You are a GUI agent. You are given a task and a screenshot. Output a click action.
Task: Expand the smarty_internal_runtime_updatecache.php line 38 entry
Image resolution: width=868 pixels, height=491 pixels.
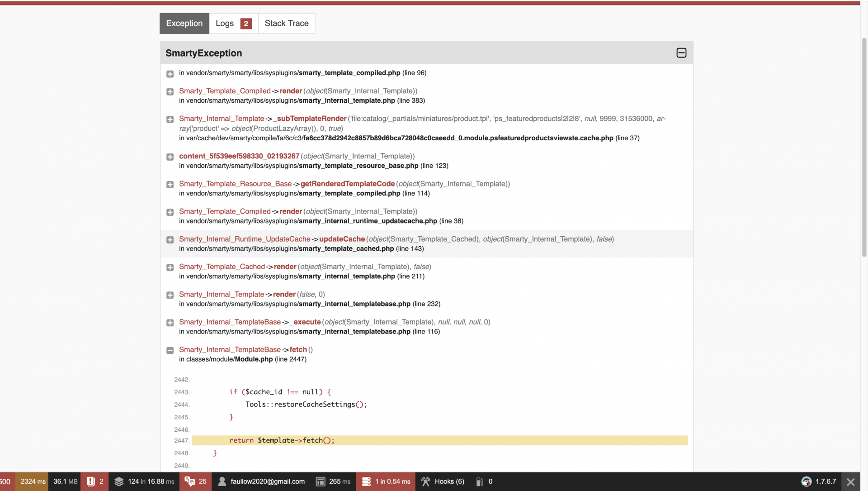point(170,212)
